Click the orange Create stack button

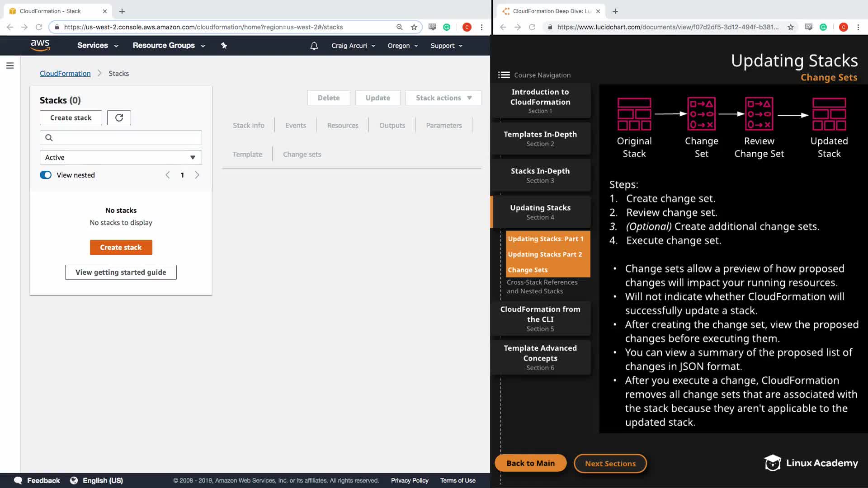click(121, 247)
